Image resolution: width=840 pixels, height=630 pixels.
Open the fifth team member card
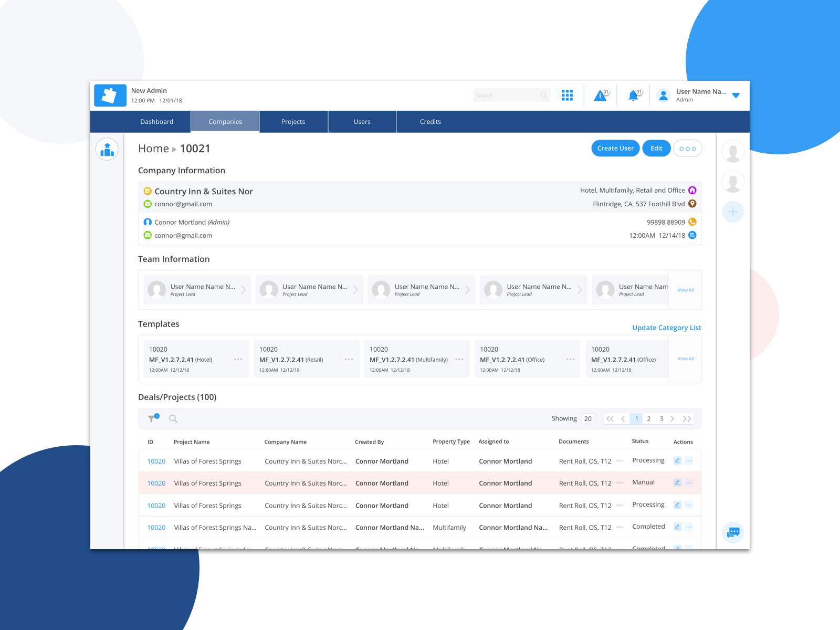point(631,290)
